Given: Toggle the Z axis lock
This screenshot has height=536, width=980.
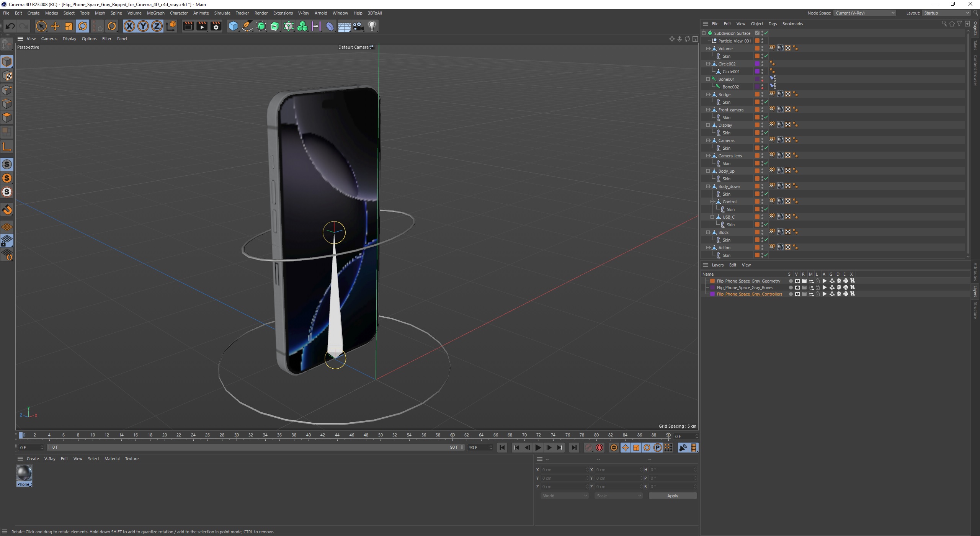Looking at the screenshot, I should [x=157, y=26].
